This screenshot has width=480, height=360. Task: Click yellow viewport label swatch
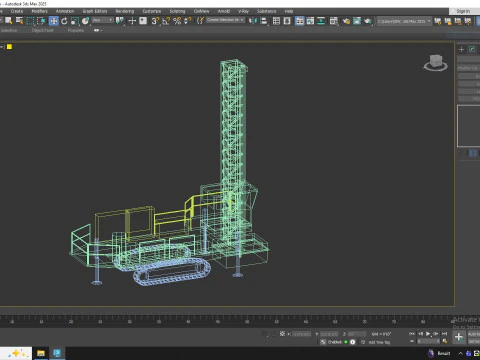coord(9,47)
